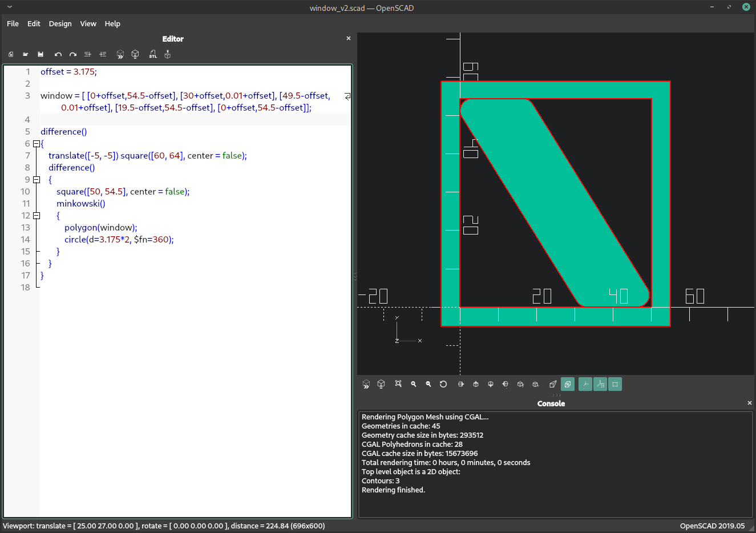Click View All in the viewer toolbar
The width and height of the screenshot is (756, 533).
click(398, 384)
